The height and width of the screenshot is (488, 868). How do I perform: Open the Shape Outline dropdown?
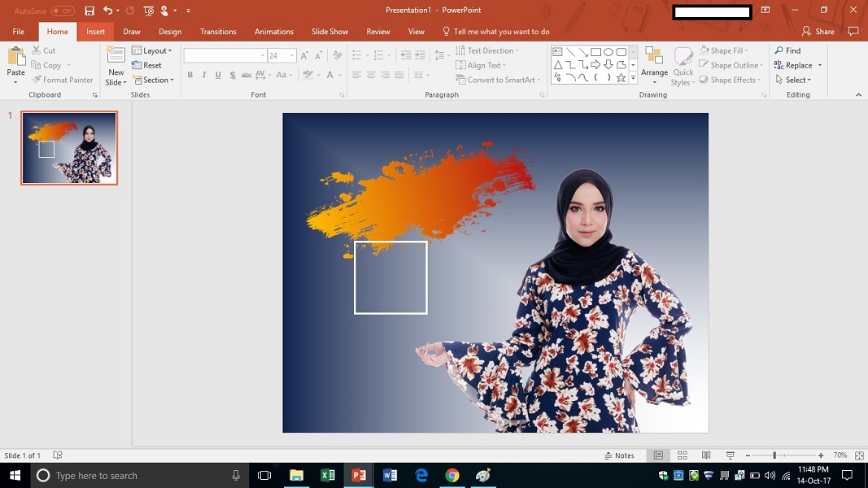[731, 65]
